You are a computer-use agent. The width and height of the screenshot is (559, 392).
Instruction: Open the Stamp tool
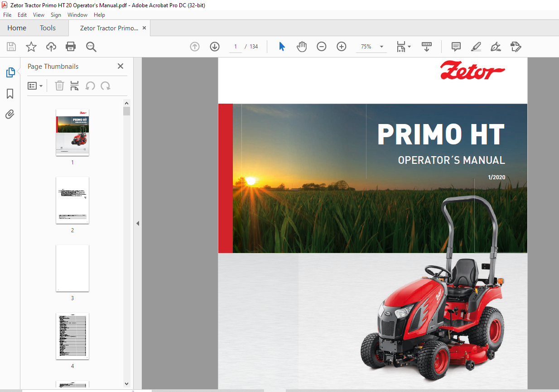pos(516,47)
